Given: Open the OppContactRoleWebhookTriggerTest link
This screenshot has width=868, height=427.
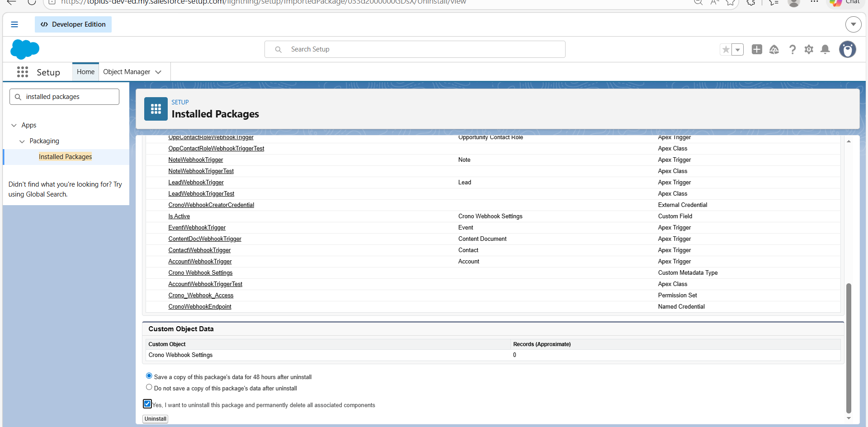Looking at the screenshot, I should coord(216,149).
